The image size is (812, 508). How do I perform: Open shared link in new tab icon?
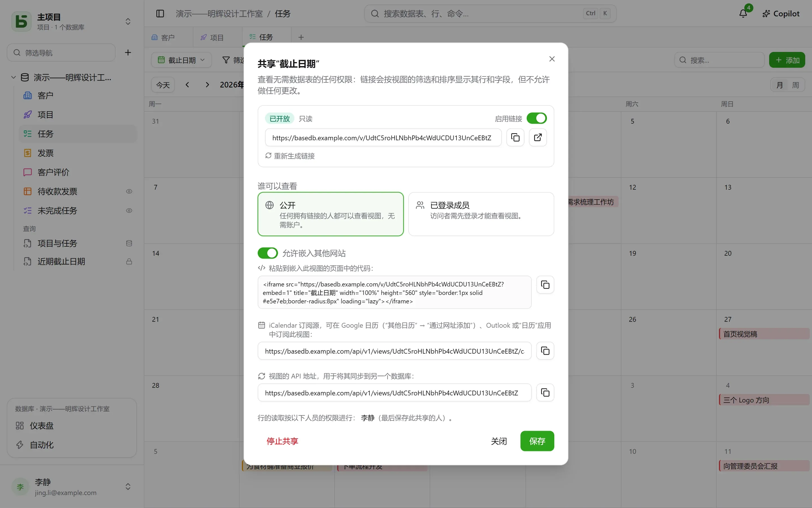538,137
